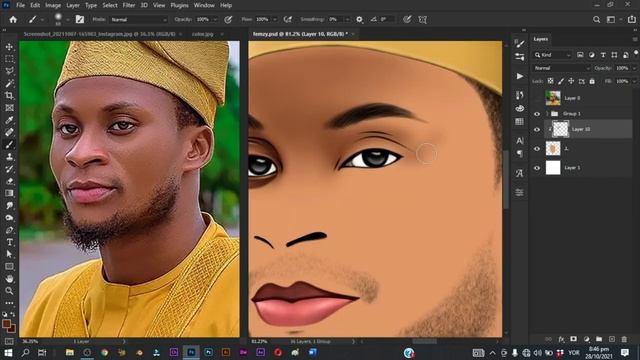Select the Zoom tool

9,291
